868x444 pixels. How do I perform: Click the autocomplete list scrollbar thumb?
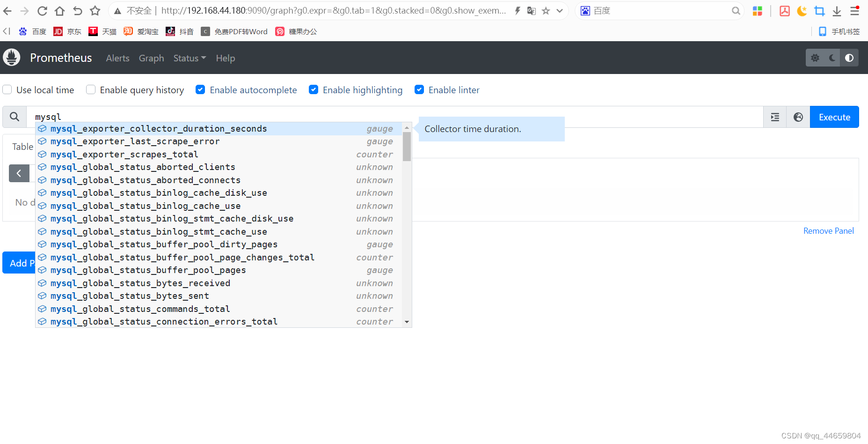(407, 147)
